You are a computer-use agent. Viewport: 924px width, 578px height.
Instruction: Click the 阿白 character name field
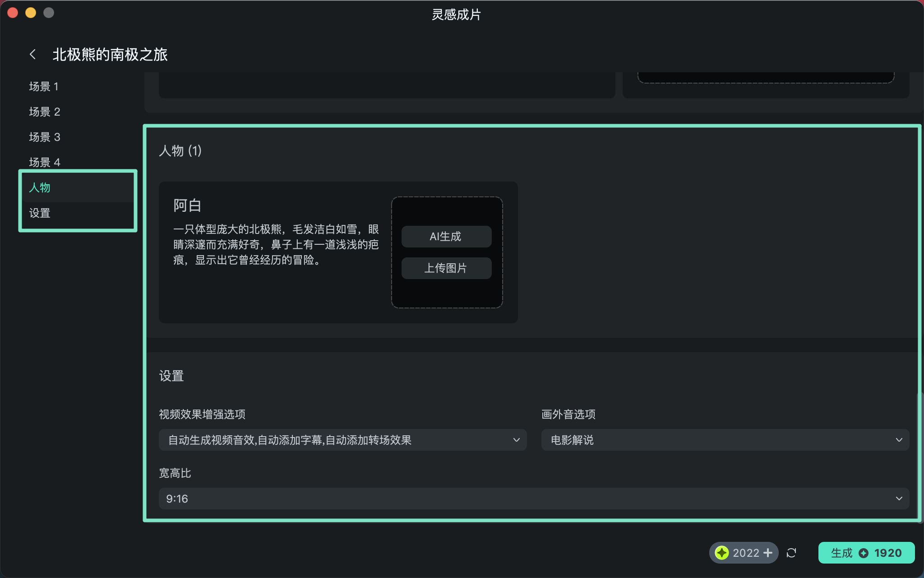point(187,205)
